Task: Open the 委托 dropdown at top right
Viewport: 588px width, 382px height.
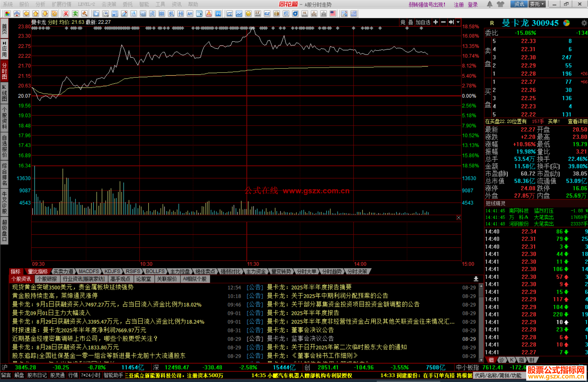Action: (537, 4)
